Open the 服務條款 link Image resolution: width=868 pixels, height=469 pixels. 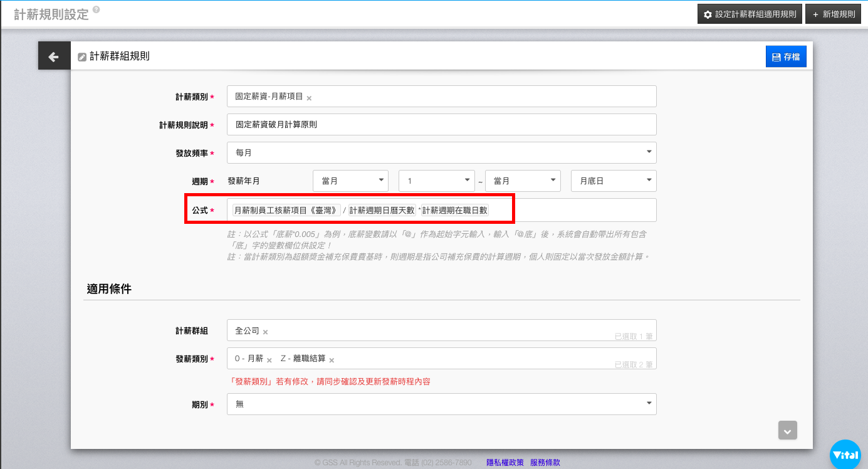click(x=545, y=463)
